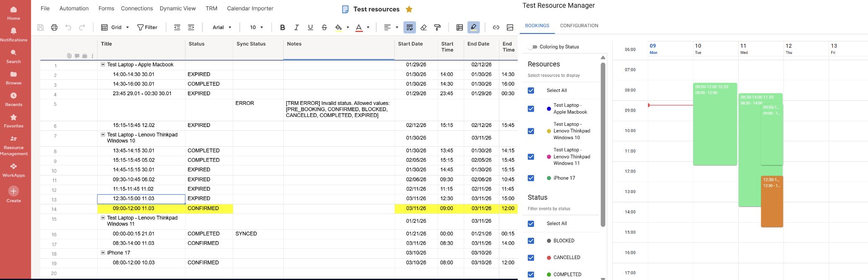Image resolution: width=868 pixels, height=280 pixels.
Task: Uncheck the iPhone 17 resource checkbox
Action: pos(531,178)
